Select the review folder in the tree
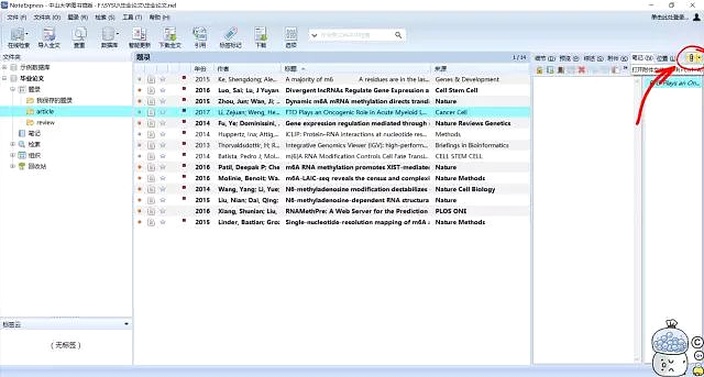This screenshot has height=377, width=704. click(45, 123)
